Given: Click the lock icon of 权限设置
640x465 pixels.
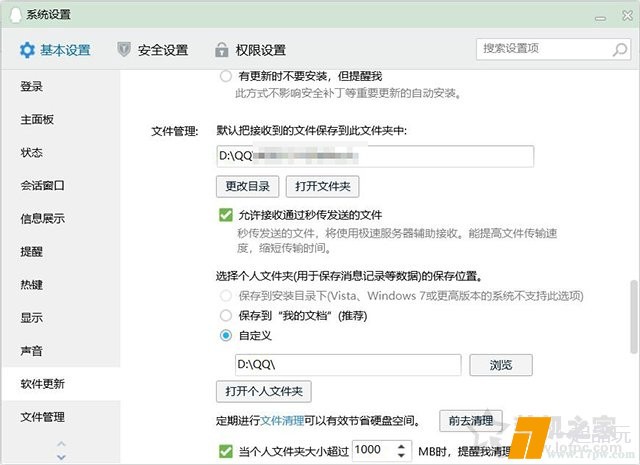Looking at the screenshot, I should tap(221, 49).
